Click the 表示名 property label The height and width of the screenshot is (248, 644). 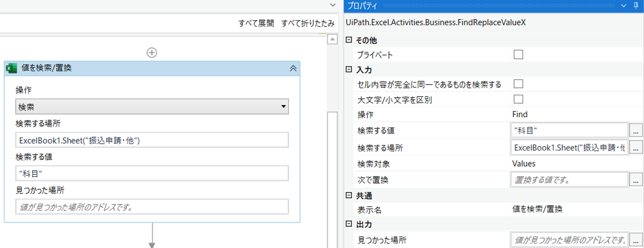(x=369, y=210)
